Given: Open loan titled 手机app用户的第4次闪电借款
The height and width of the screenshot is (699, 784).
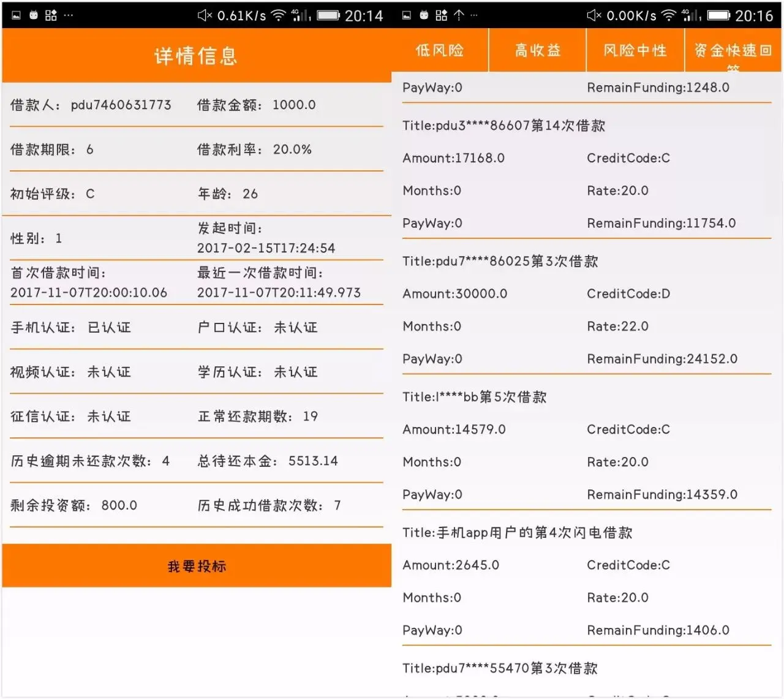Looking at the screenshot, I should click(518, 532).
